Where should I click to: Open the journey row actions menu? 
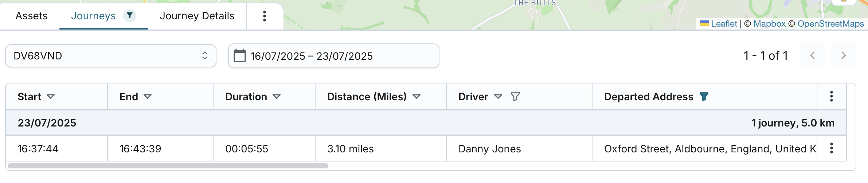[831, 148]
